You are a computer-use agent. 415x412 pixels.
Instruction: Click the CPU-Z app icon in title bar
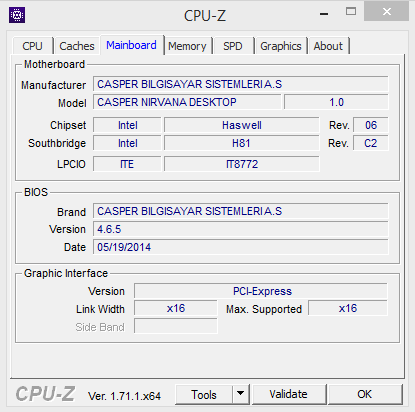click(17, 15)
